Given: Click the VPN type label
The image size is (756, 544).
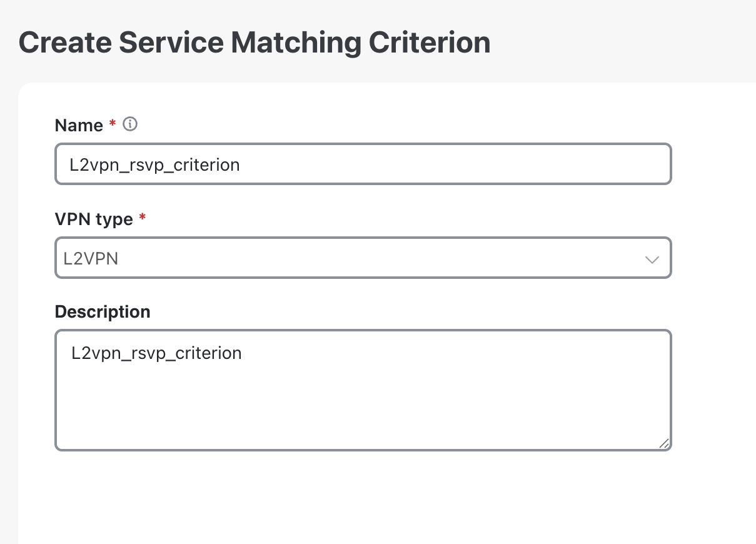Looking at the screenshot, I should [94, 219].
